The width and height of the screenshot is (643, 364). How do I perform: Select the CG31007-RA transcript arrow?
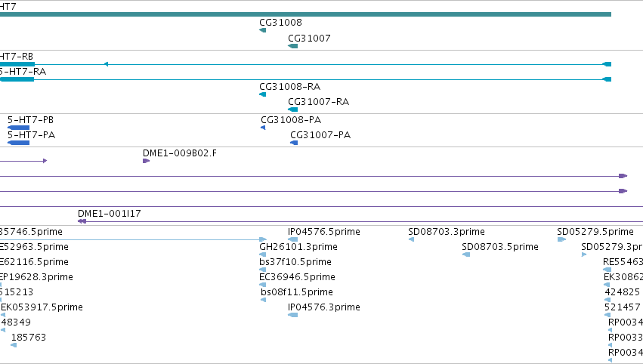point(293,110)
